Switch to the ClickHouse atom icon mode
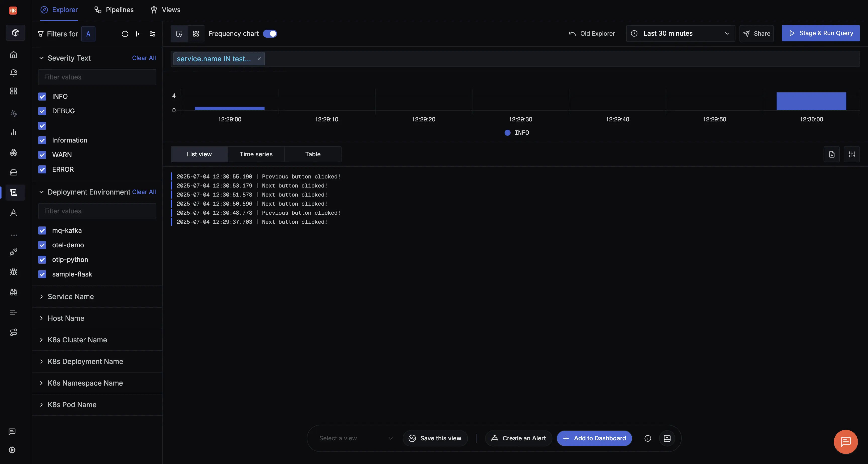The image size is (868, 464). coord(196,34)
